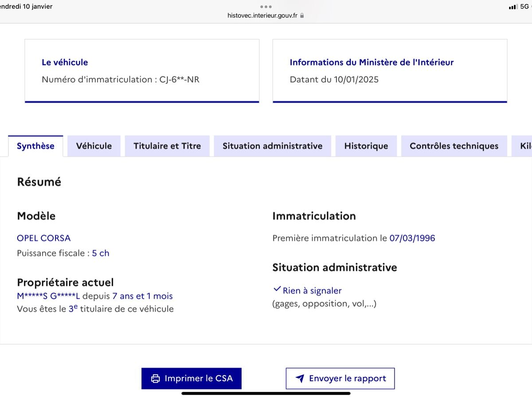Click the 7 ans et 1 mois text
This screenshot has height=399, width=532.
142,296
